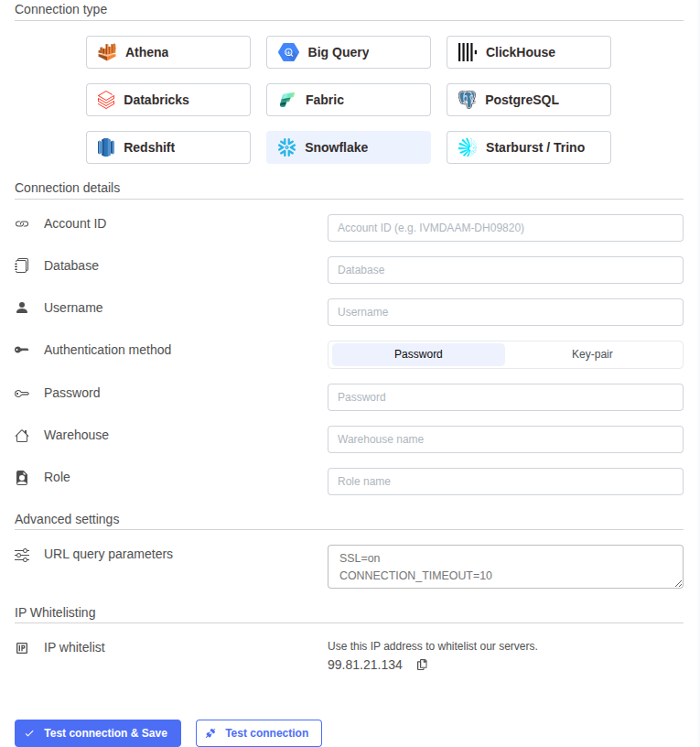Choose Big Query as connection type
The image size is (700, 747).
tap(348, 52)
